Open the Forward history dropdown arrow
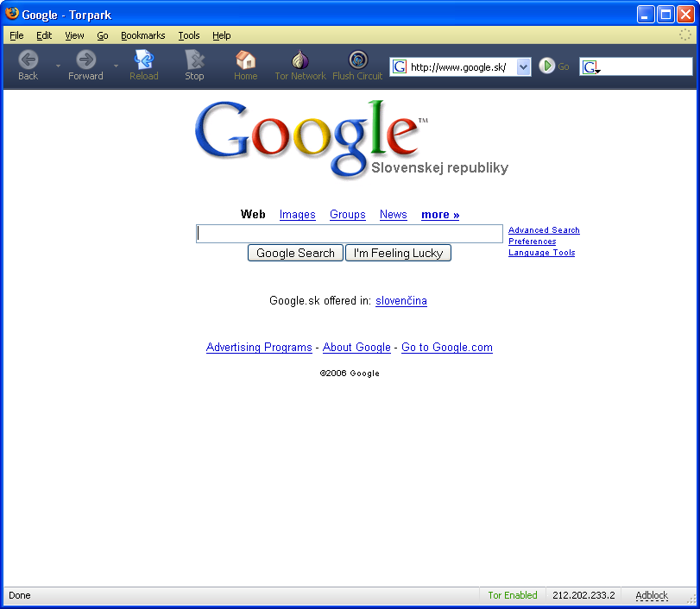 [116, 66]
